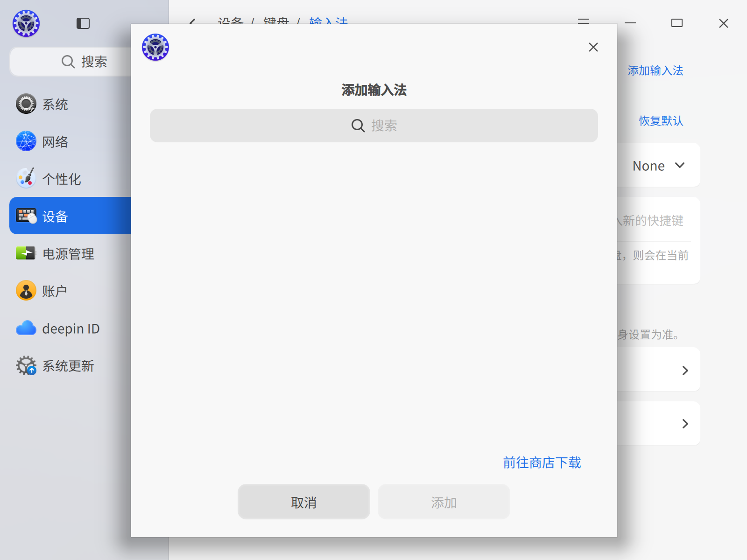Screen dimensions: 747x560
Task: Click the 添加输入法 dialog title
Action: click(374, 90)
